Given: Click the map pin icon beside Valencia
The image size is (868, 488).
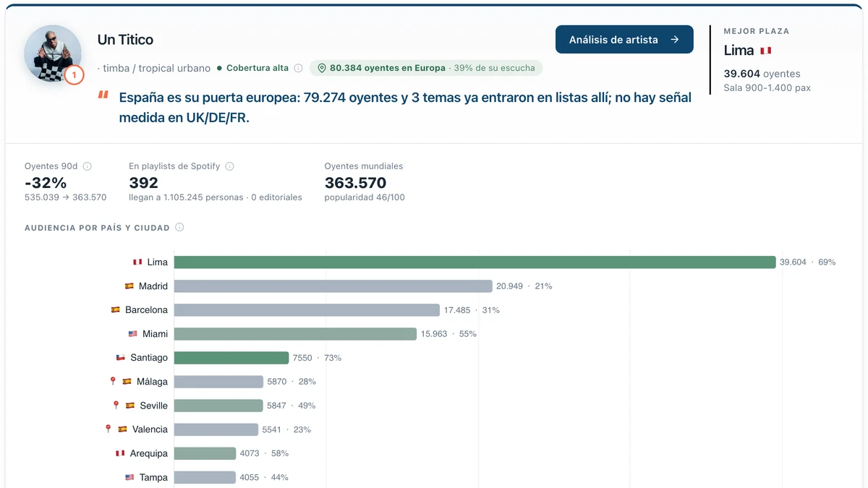Looking at the screenshot, I should [109, 429].
